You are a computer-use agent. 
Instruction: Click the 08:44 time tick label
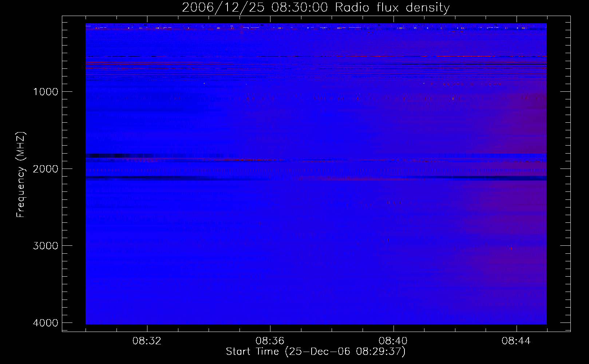(516, 341)
